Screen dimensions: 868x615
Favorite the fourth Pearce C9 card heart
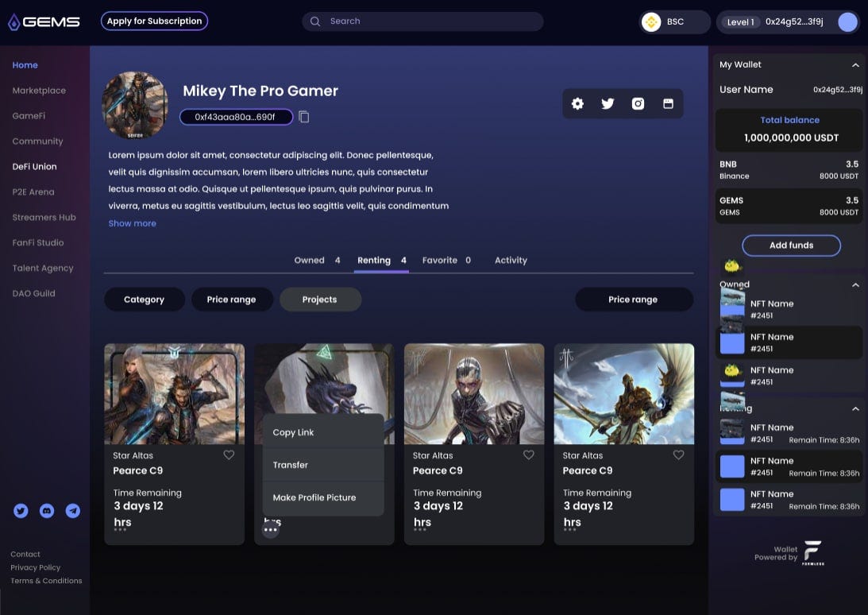pos(679,454)
